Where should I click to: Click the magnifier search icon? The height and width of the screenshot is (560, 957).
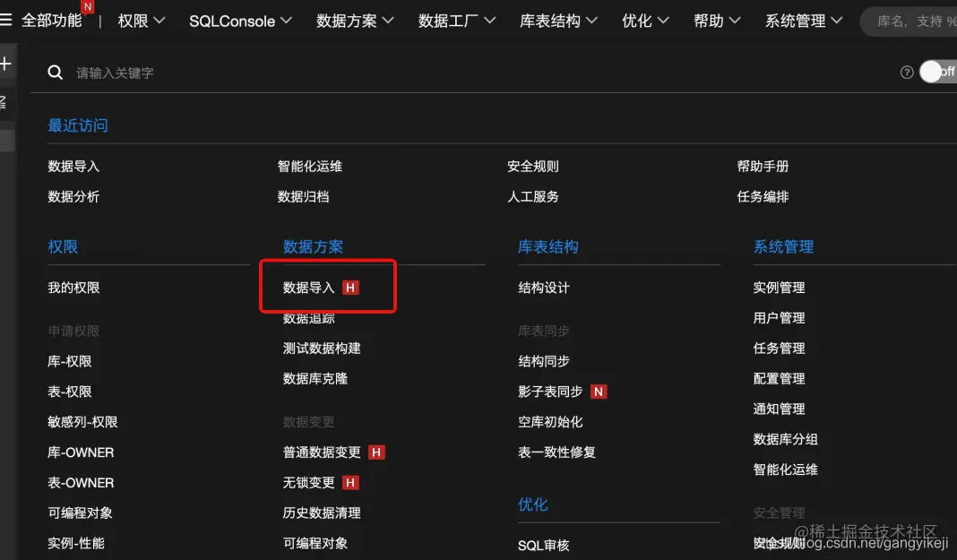[55, 72]
